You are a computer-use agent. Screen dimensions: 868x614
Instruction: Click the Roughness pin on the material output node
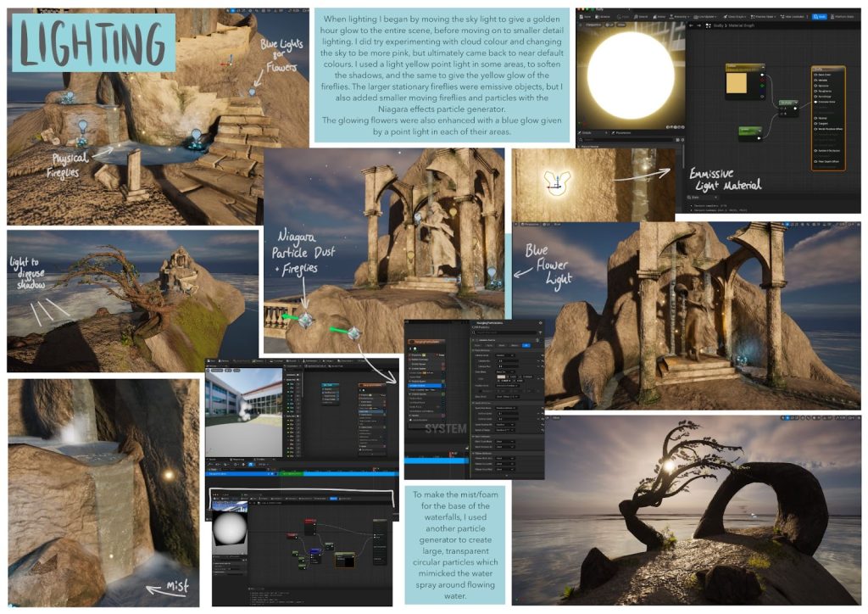(x=815, y=92)
